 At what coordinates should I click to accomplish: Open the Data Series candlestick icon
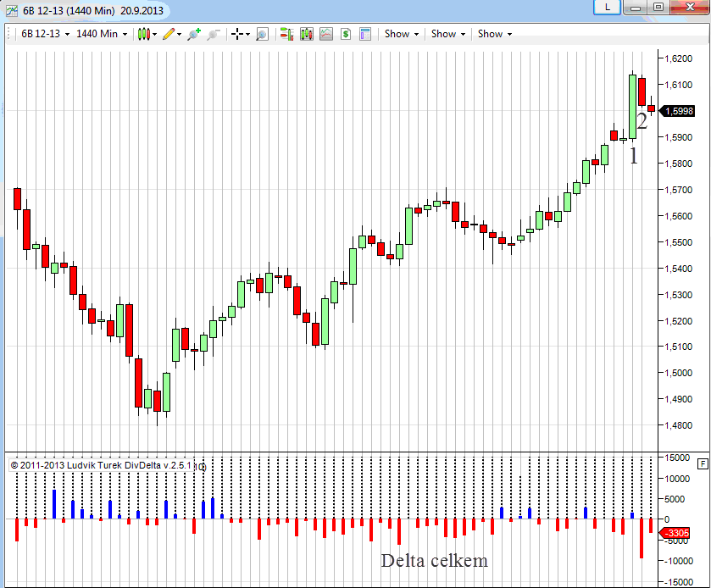[x=307, y=34]
